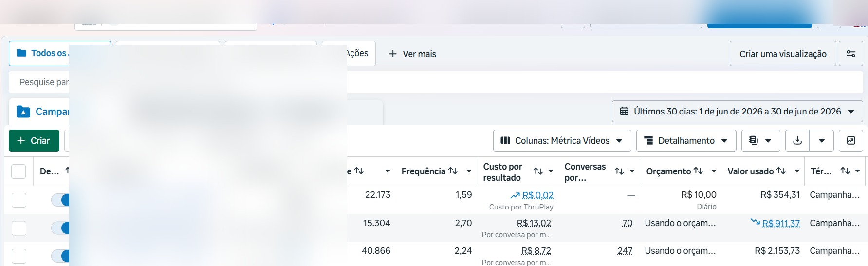Click the upward trend icon beside R$ 0,02
The width and height of the screenshot is (868, 266).
click(515, 195)
